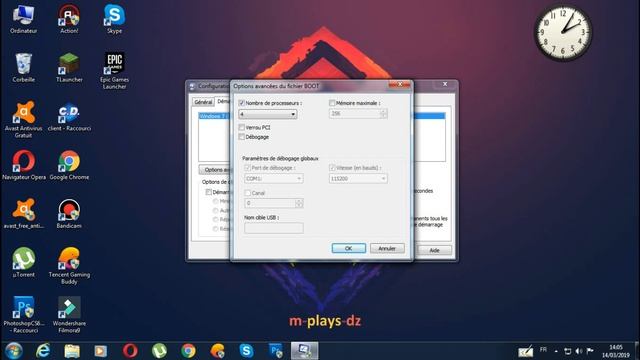
Task: Launch TLauncher desktop shortcut
Action: pos(69,68)
